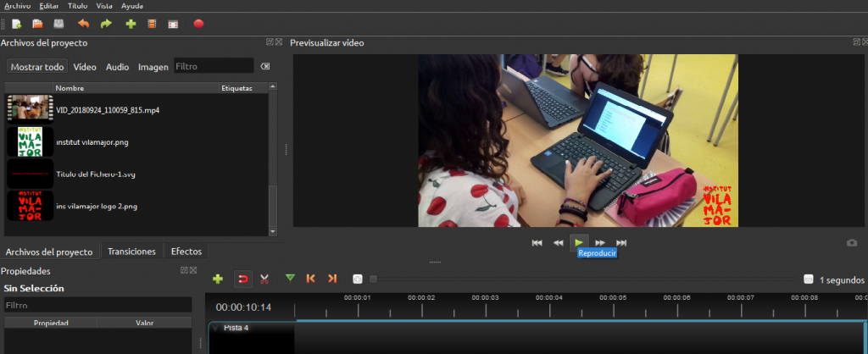Add a track with timeline plus icon
This screenshot has width=868, height=354.
click(218, 279)
